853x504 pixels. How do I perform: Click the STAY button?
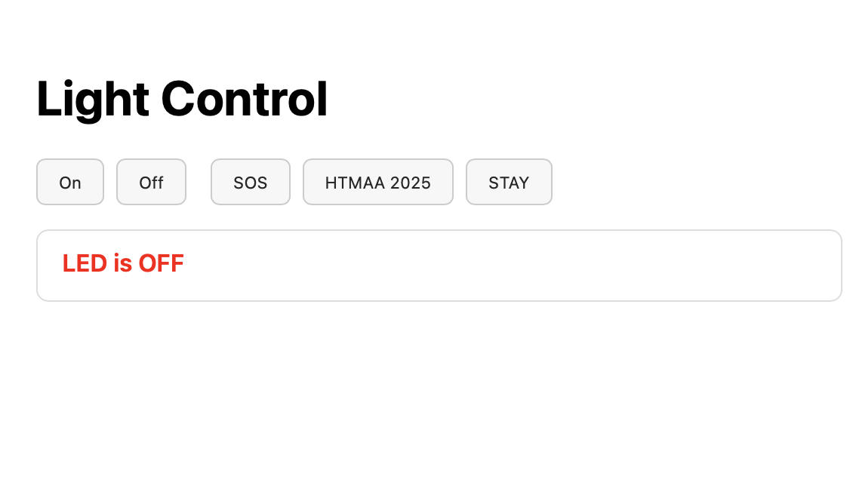509,182
